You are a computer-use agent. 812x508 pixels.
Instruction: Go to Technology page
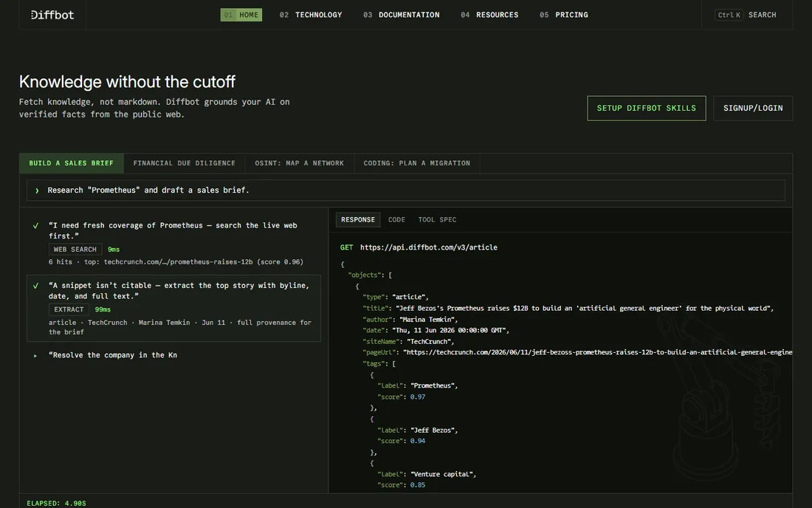click(x=311, y=15)
